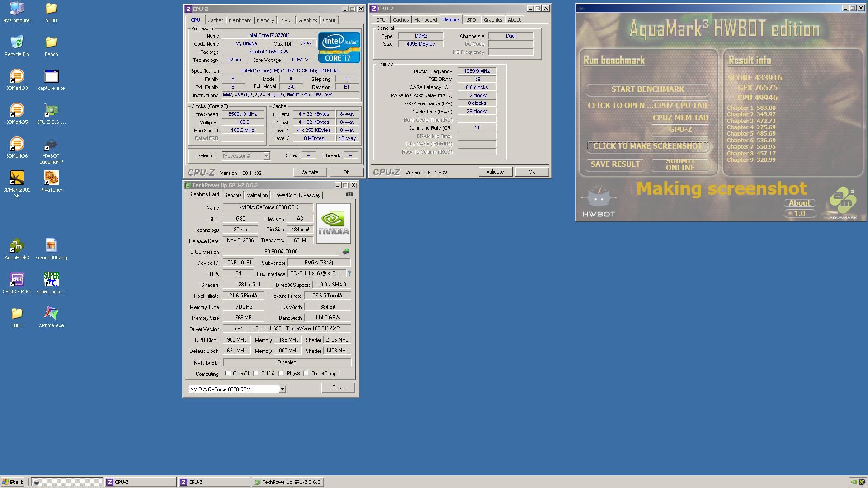Screen dimensions: 868x488
Task: Click CLICK TO MAKE SCREENSHOT button
Action: click(647, 146)
